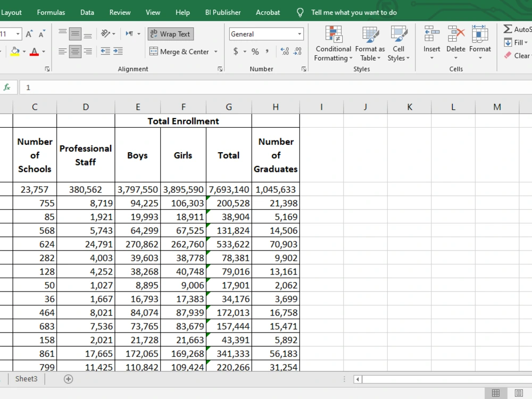
Task: Open Merge & Center dropdown arrow
Action: (x=216, y=52)
